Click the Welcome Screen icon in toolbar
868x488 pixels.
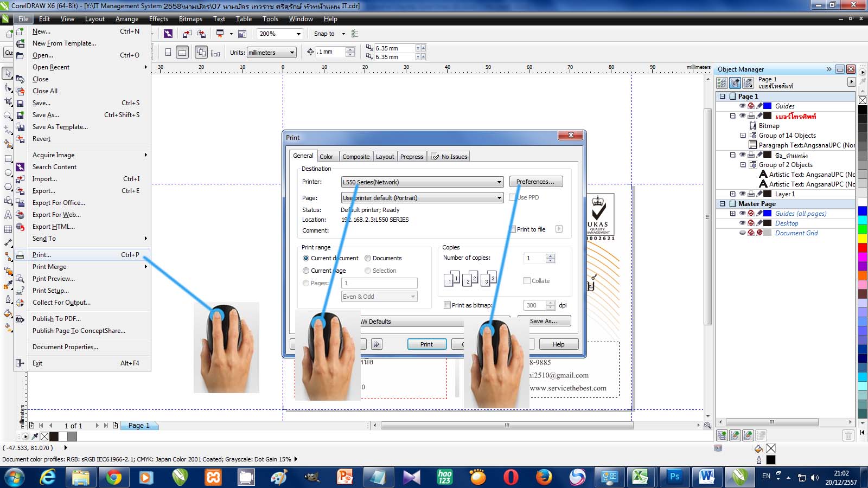click(242, 34)
